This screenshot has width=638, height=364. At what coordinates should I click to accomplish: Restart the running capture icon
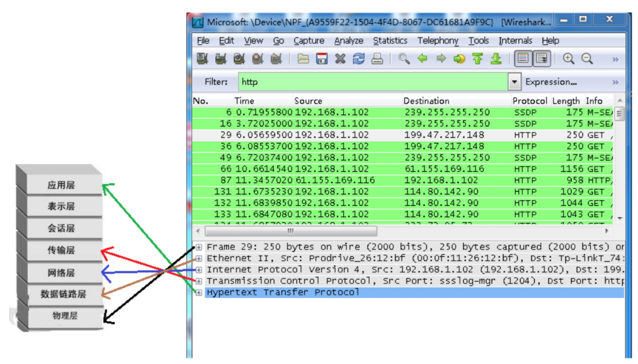coord(276,59)
